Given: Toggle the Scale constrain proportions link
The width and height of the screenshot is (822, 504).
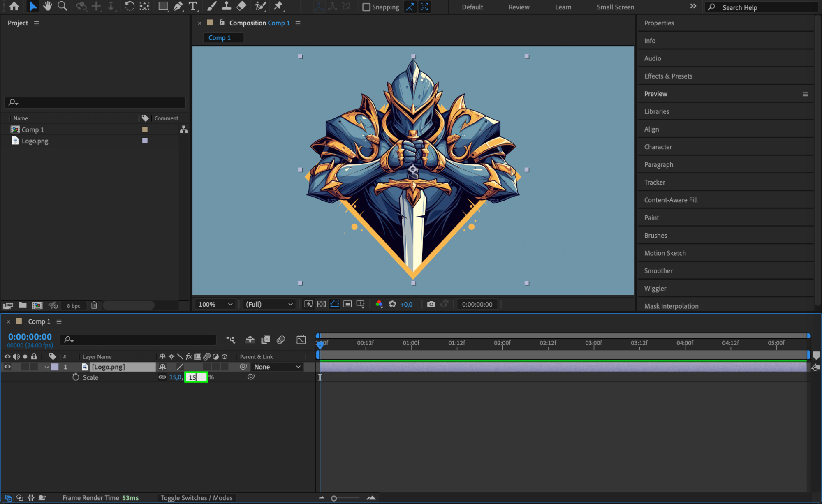Looking at the screenshot, I should pyautogui.click(x=162, y=377).
